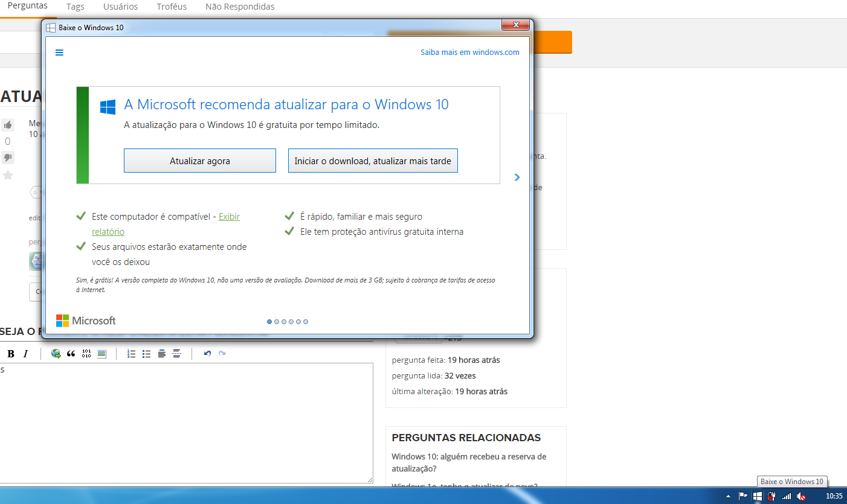Apply italic formatting in answer editor

pos(25,354)
